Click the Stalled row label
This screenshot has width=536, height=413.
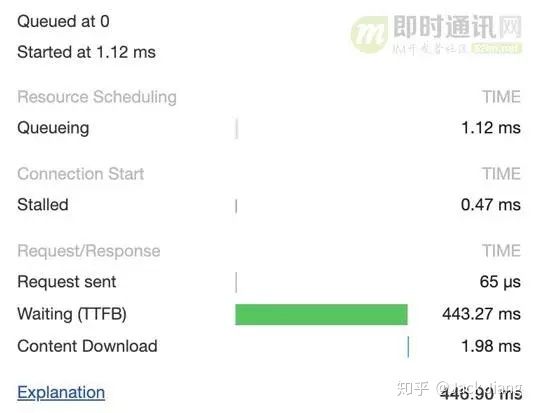43,204
